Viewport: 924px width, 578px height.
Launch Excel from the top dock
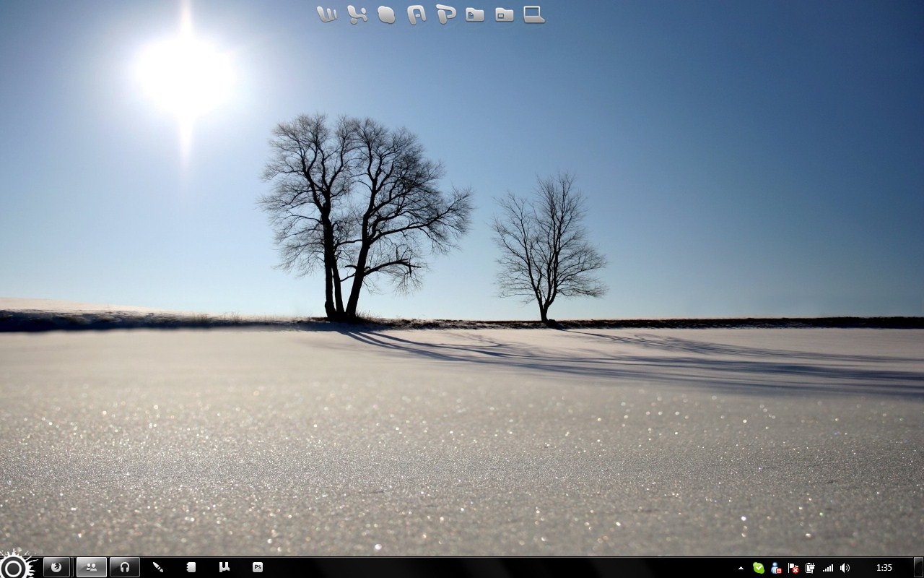[x=357, y=14]
